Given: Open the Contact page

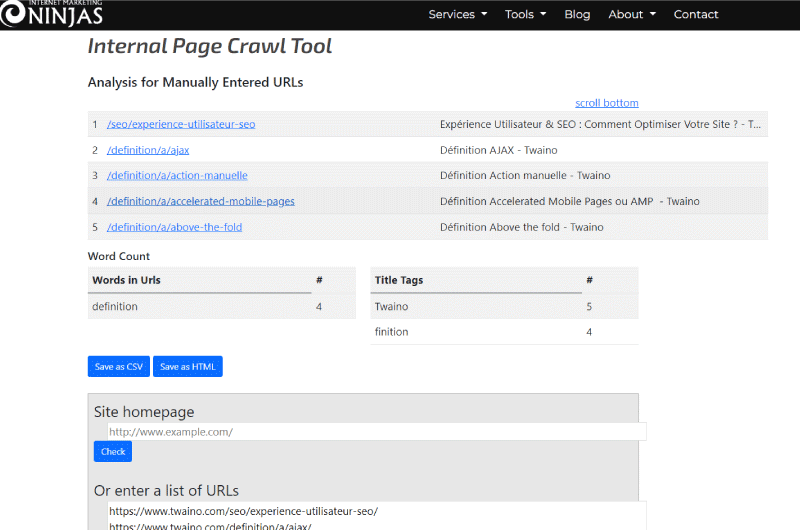Looking at the screenshot, I should point(695,14).
